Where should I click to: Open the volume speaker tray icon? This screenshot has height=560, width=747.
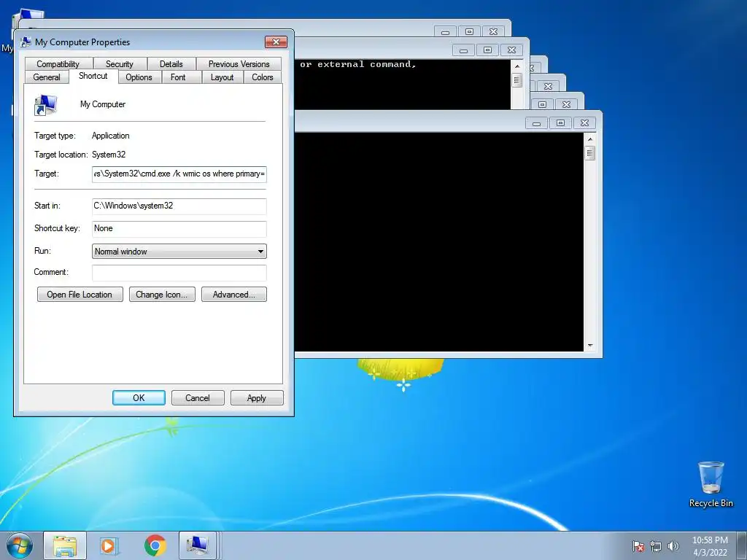[673, 546]
